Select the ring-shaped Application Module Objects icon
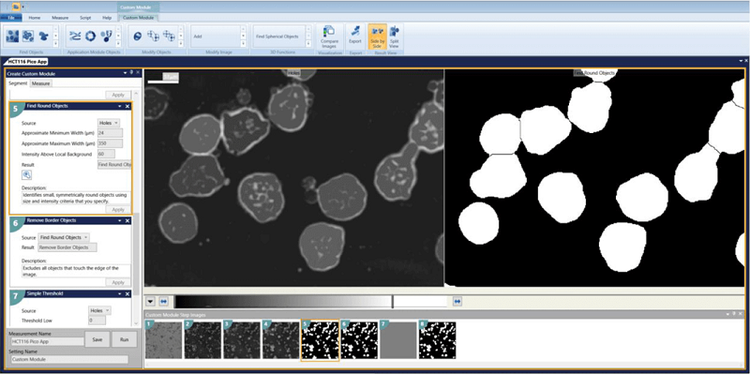Screen dimensions: 750x374 (90, 36)
